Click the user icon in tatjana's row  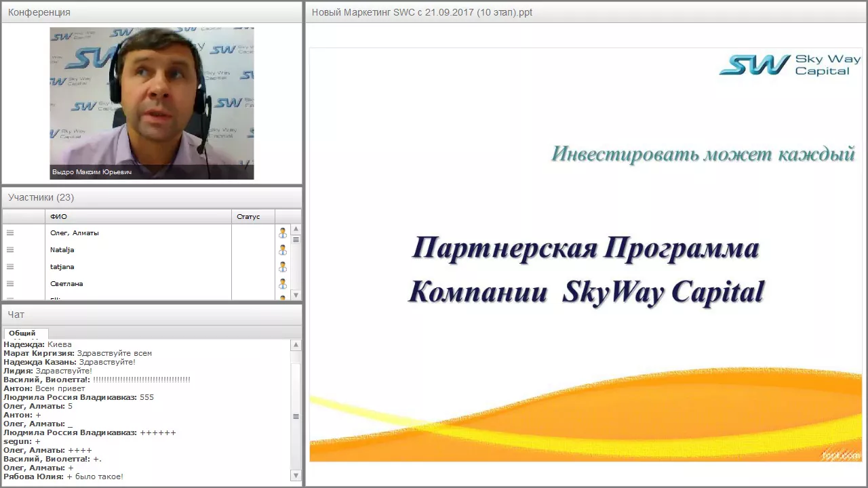[283, 267]
